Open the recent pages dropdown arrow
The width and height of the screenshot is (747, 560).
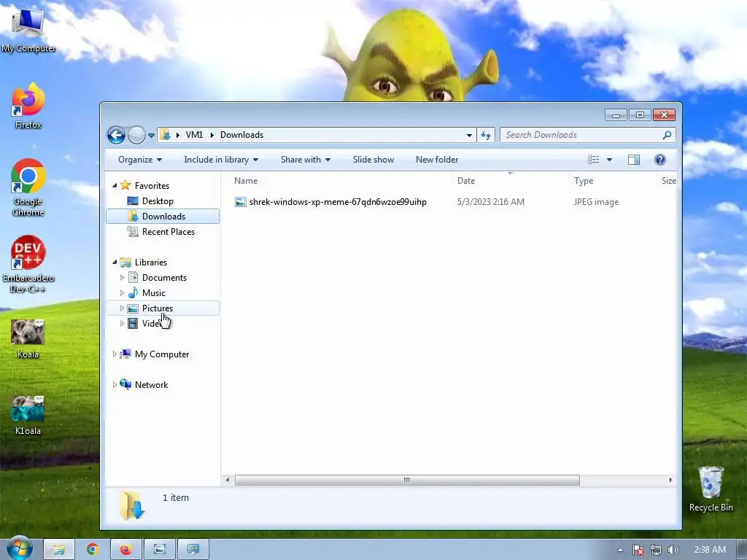(151, 135)
